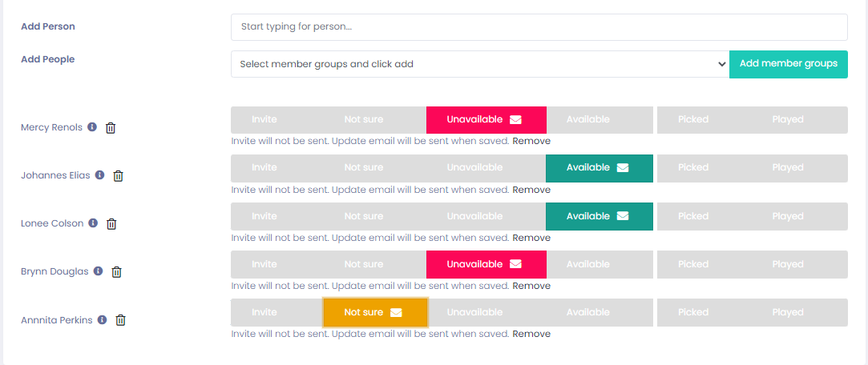Open the member groups dropdown
Screen dimensions: 868x365
pyautogui.click(x=480, y=64)
